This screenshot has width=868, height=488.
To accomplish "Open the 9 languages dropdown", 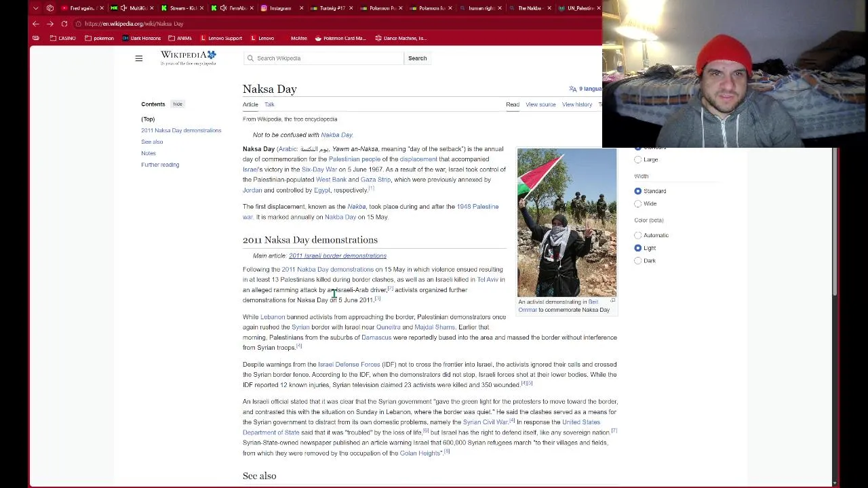I will click(585, 89).
